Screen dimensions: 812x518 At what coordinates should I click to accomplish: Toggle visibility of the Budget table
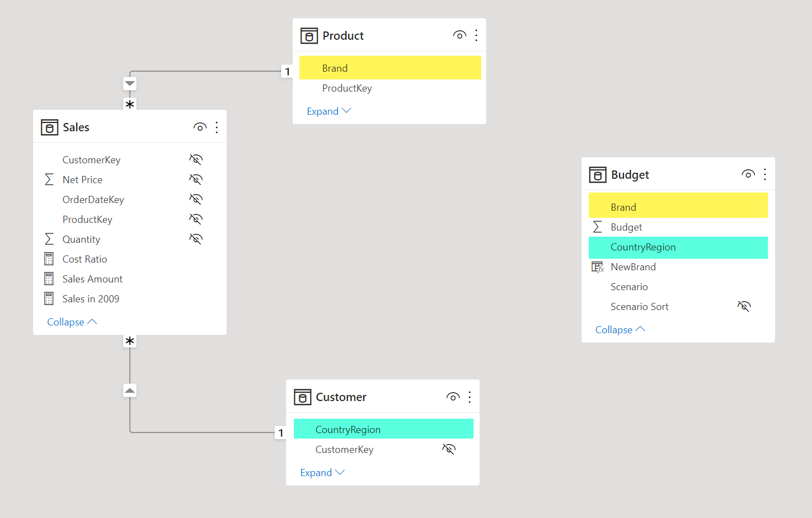748,174
